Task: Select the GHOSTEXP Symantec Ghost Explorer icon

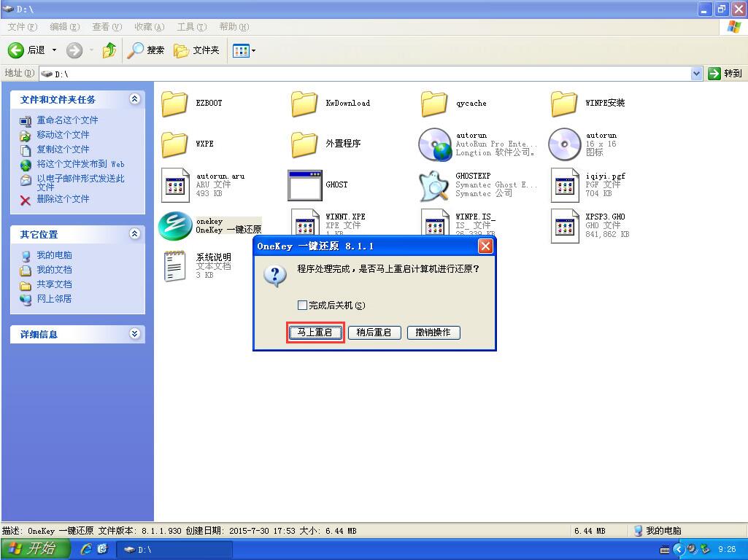Action: click(x=434, y=185)
